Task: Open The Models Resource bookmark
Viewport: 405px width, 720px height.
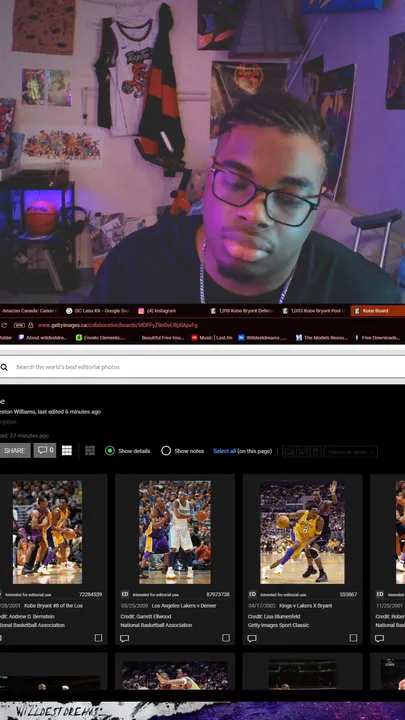Action: (322, 338)
